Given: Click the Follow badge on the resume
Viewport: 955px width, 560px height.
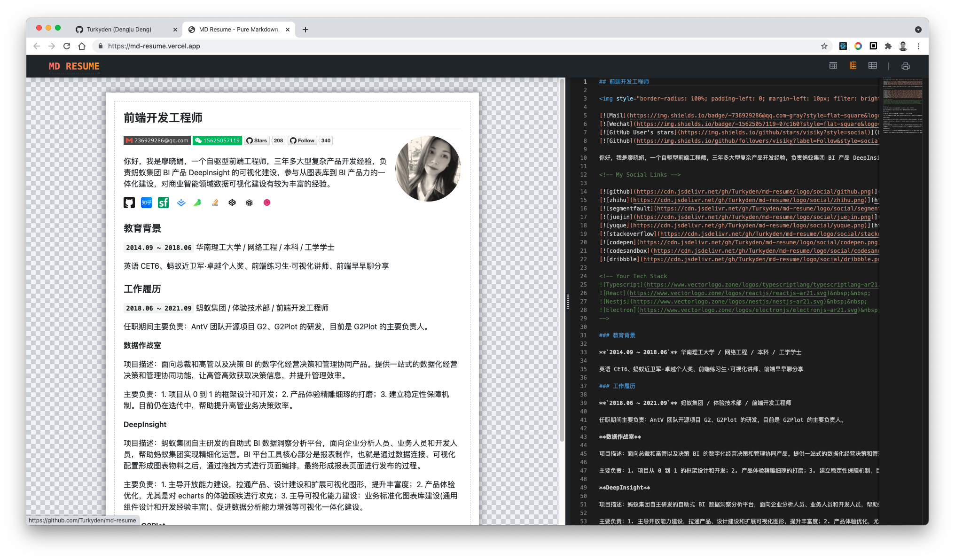Looking at the screenshot, I should coord(302,140).
